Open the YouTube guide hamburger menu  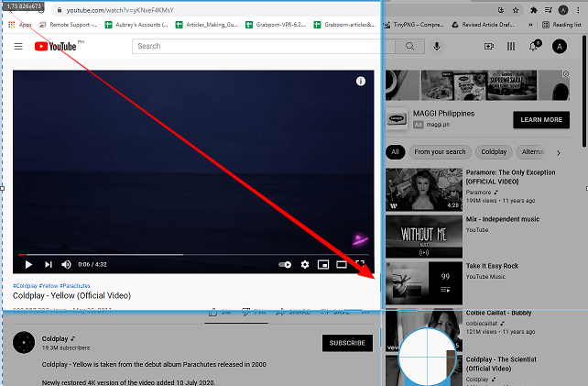[x=18, y=46]
